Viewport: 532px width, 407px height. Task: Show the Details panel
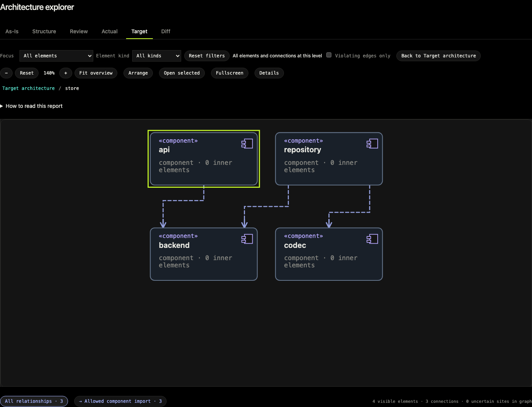269,73
